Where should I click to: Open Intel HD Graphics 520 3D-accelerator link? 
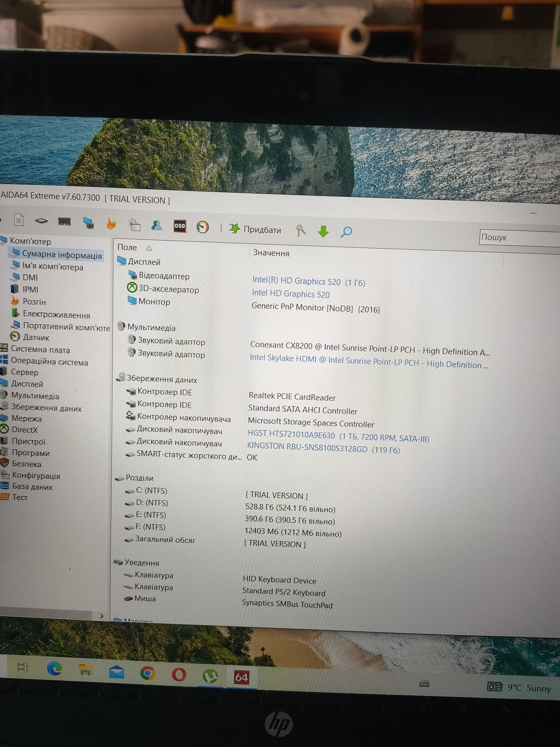(290, 294)
